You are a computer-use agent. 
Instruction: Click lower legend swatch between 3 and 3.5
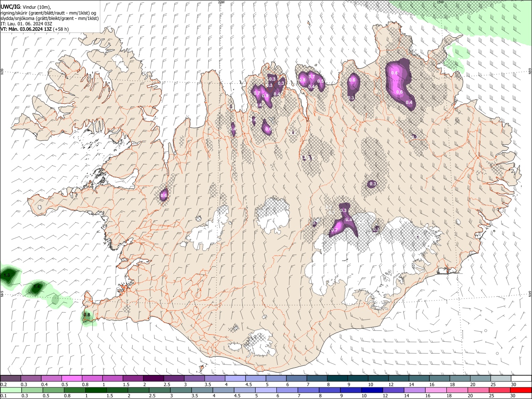coord(181,390)
